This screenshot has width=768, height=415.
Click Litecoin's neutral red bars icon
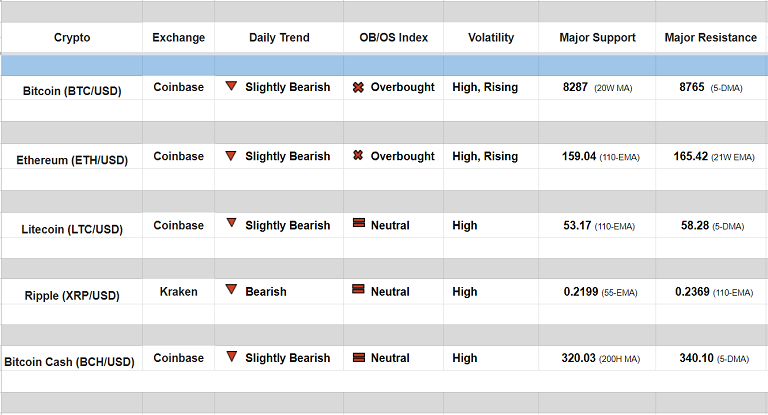[x=358, y=225]
